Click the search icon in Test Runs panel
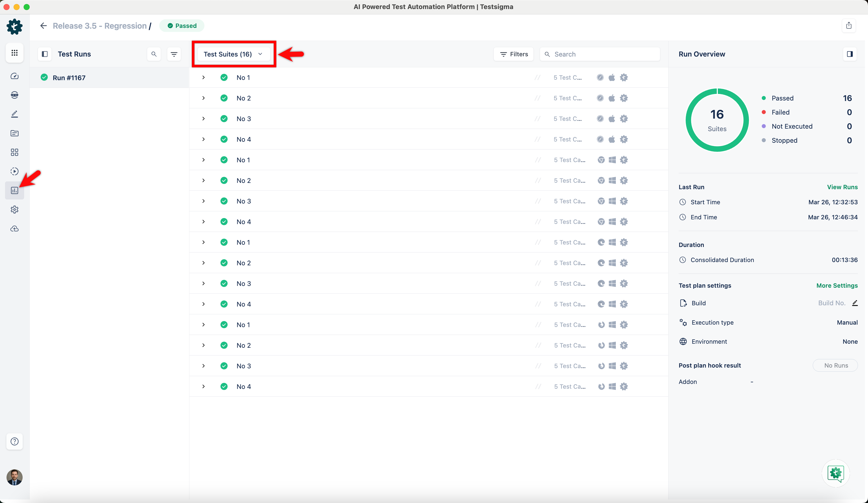Image resolution: width=868 pixels, height=503 pixels. pyautogui.click(x=154, y=54)
